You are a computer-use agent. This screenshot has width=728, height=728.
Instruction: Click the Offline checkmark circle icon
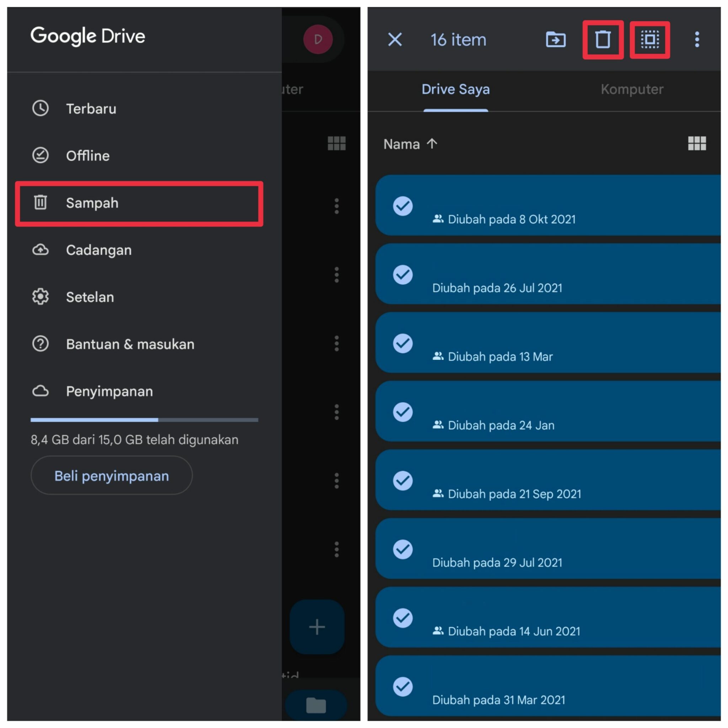click(x=40, y=155)
